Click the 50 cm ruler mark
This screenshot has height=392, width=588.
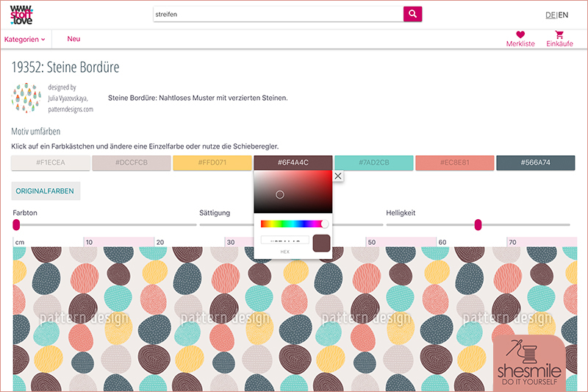tap(372, 242)
